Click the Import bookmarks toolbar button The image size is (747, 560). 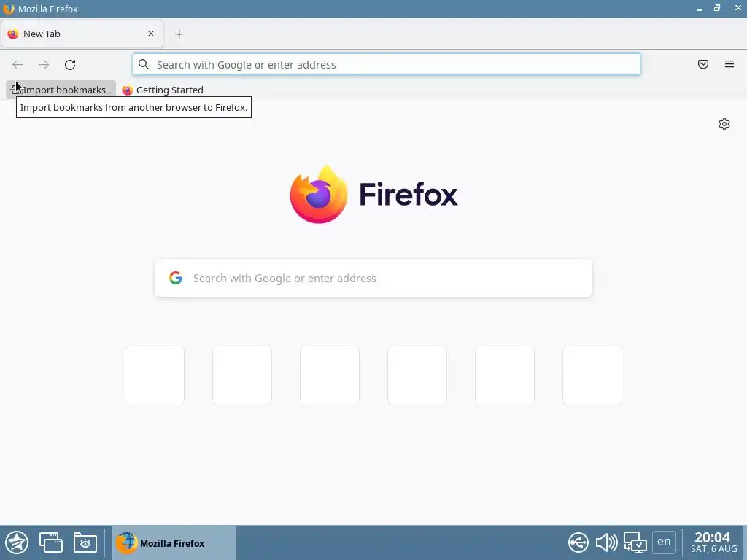point(61,90)
